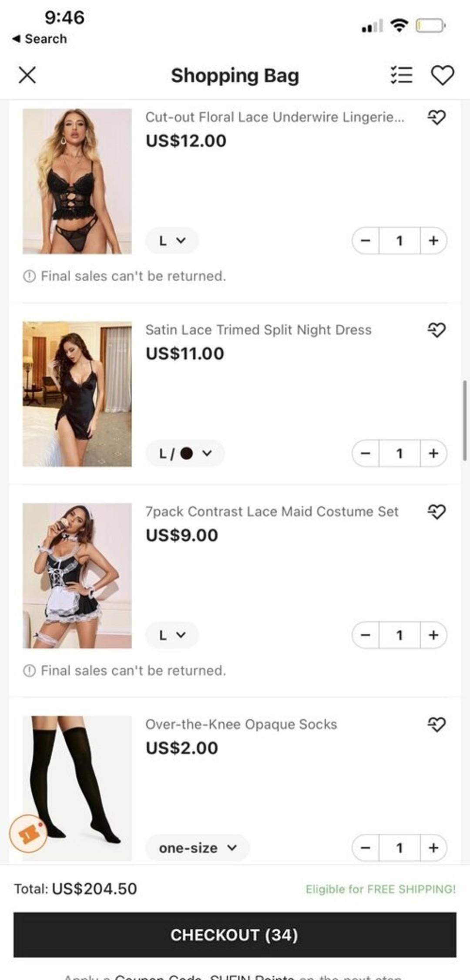Increase quantity of Floral Lace Lingerie
Image resolution: width=470 pixels, height=980 pixels.
coord(433,240)
